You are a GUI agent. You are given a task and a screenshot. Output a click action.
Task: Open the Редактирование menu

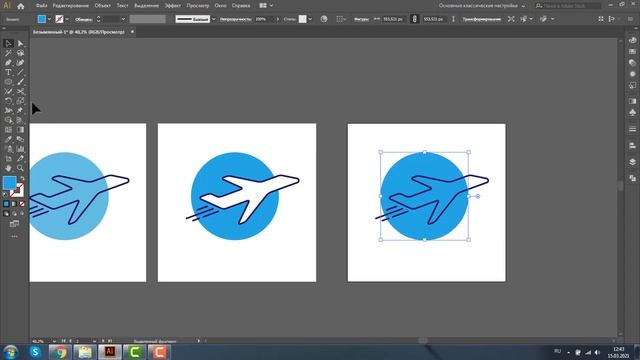coord(71,6)
